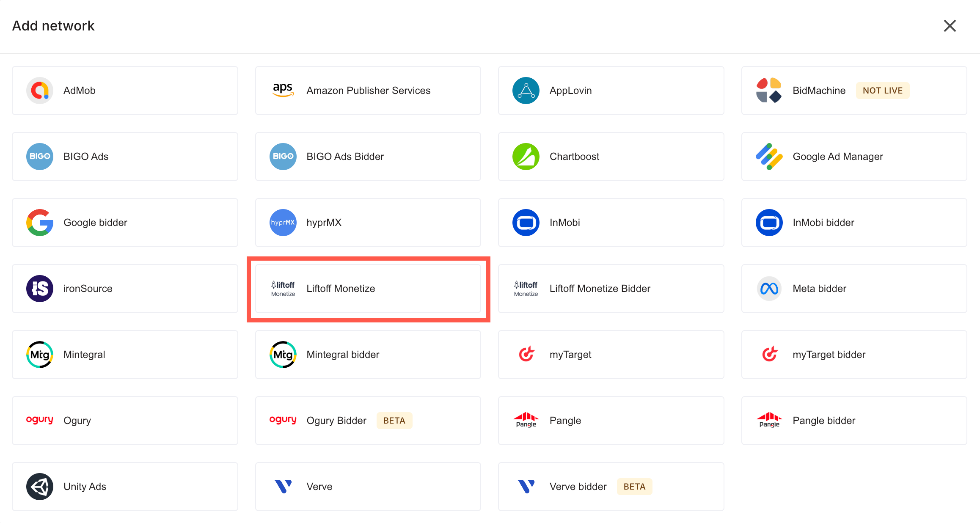Select the Unity Ads label
980x523 pixels.
85,487
